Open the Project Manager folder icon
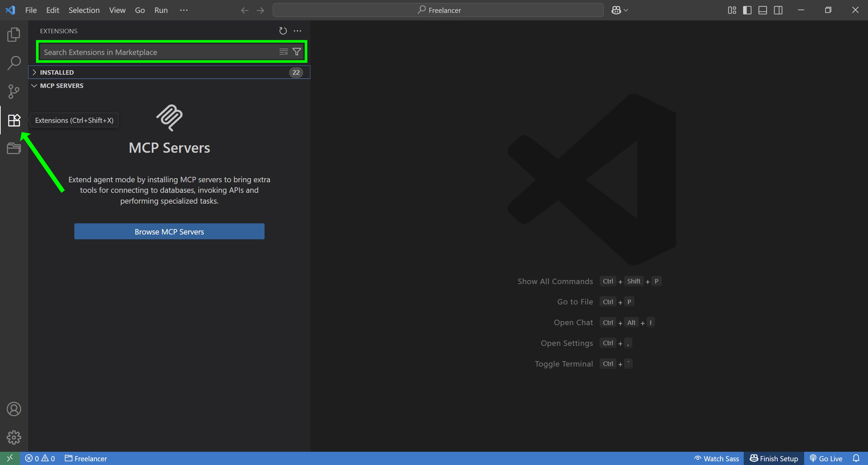The image size is (868, 465). click(14, 148)
